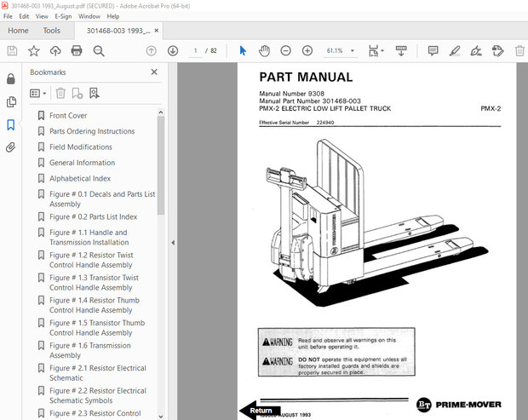Add a comment with speech bubble icon
528x420 pixels.
click(x=433, y=51)
